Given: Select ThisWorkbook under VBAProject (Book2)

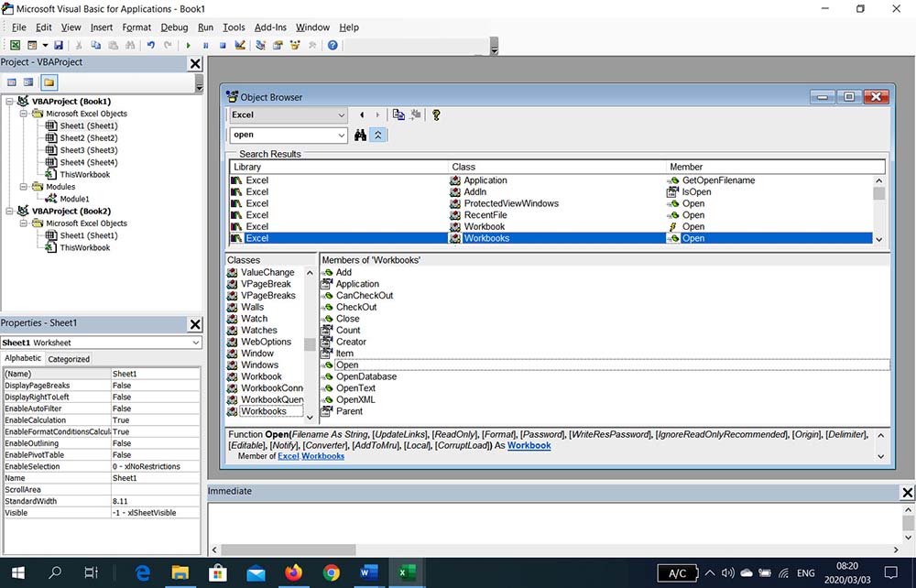Looking at the screenshot, I should point(84,247).
